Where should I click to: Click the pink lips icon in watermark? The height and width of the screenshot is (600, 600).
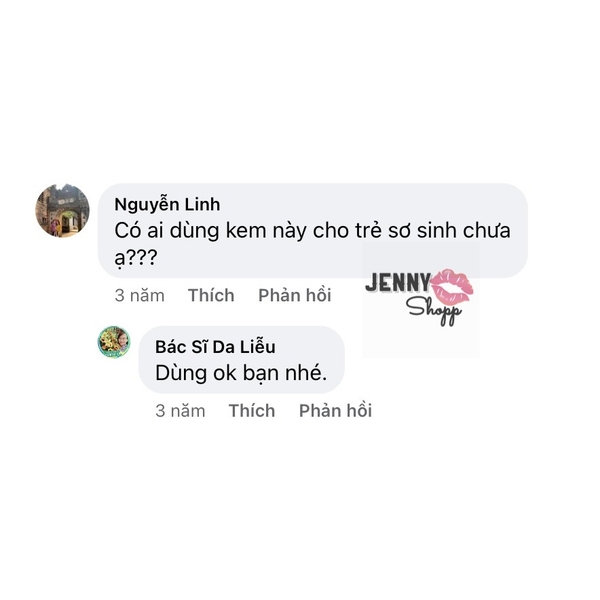tap(452, 287)
